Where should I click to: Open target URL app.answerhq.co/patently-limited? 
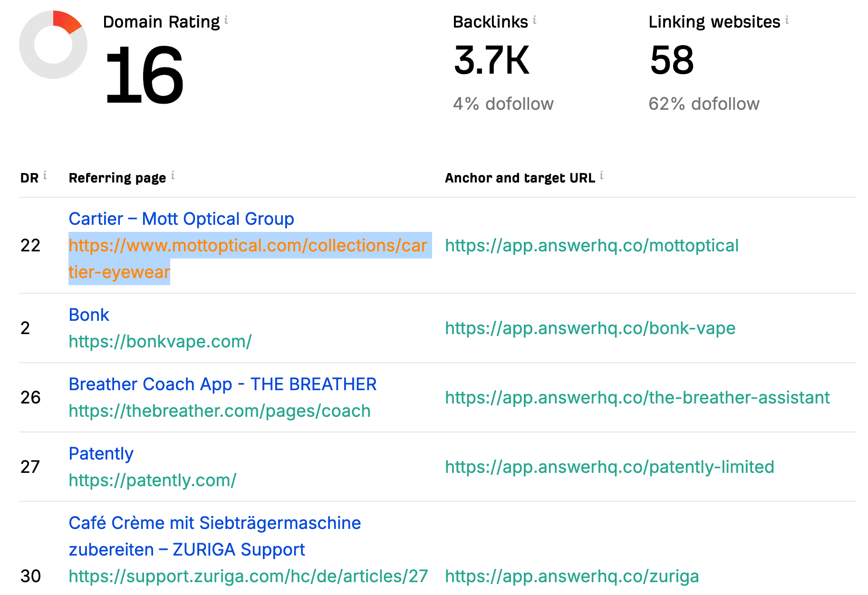point(610,467)
